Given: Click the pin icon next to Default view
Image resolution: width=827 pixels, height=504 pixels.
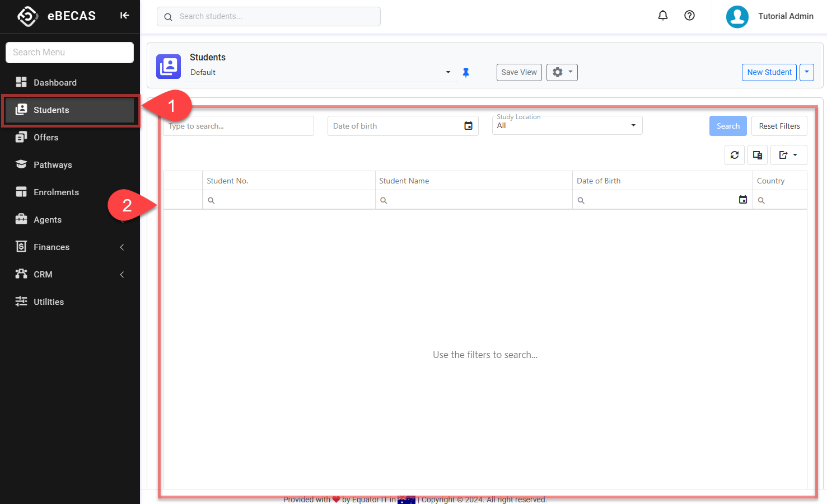Looking at the screenshot, I should (466, 73).
